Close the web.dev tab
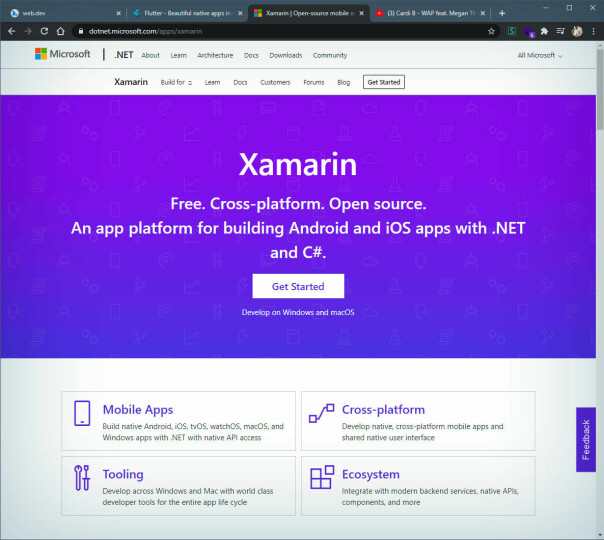 click(x=118, y=13)
